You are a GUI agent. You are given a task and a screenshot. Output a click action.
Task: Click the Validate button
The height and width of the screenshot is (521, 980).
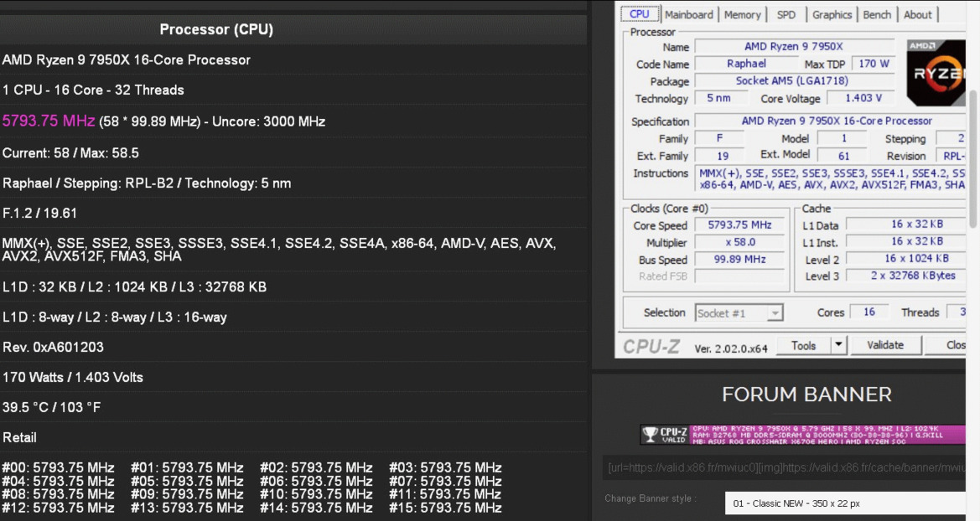pyautogui.click(x=885, y=345)
